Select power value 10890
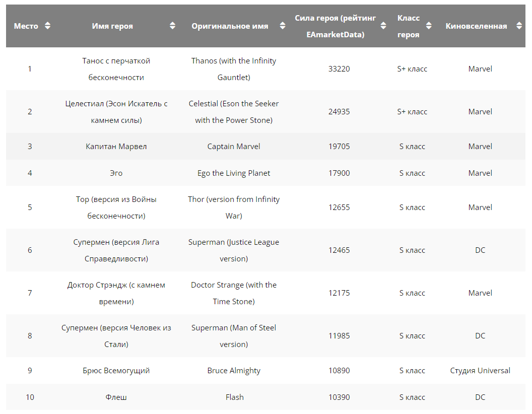 click(339, 371)
